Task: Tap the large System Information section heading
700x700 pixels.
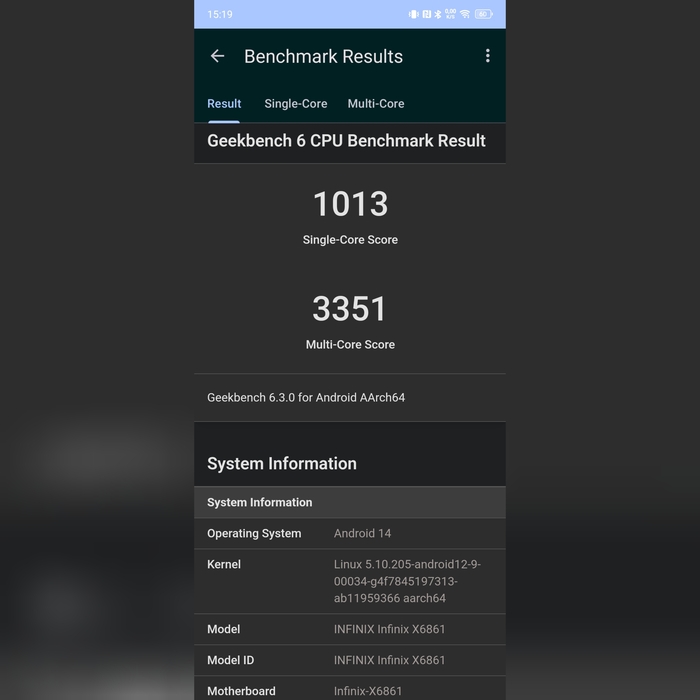Action: click(x=282, y=463)
